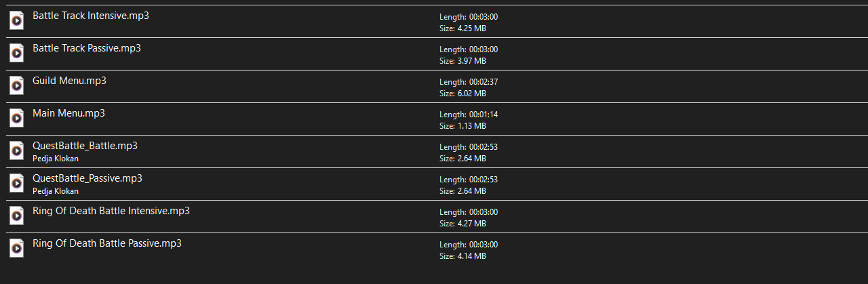The width and height of the screenshot is (868, 284).
Task: Click the Battle Track Intensive.mp3 file icon
Action: click(x=16, y=20)
